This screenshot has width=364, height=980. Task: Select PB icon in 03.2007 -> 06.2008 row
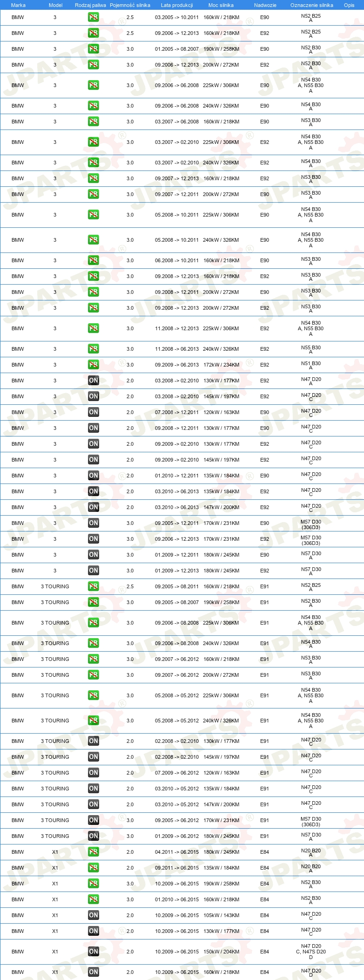pyautogui.click(x=93, y=122)
